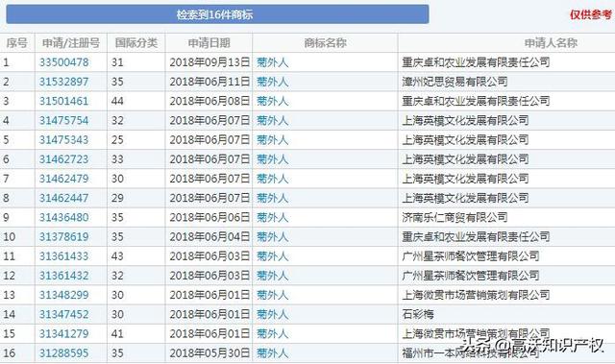The image size is (615, 364).
Task: Click trademark name 葡外人 in row 2
Action: (x=273, y=82)
